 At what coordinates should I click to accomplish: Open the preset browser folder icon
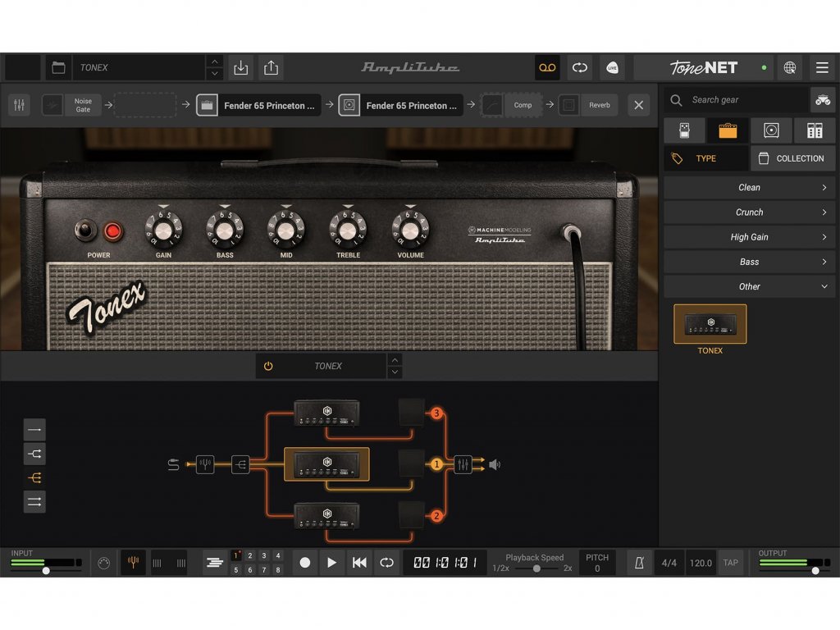(58, 67)
